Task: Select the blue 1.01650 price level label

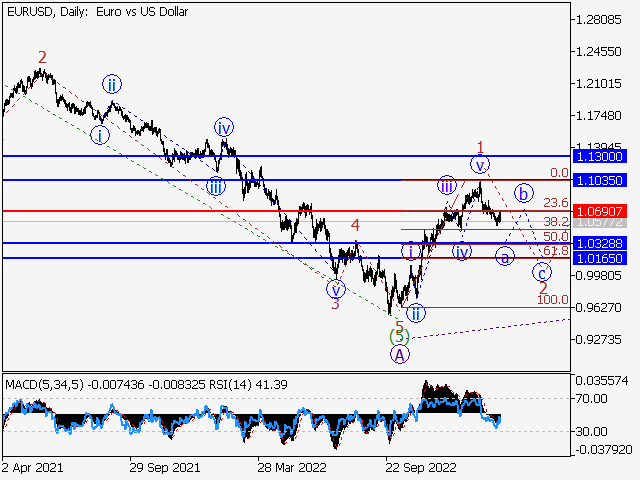Action: (x=600, y=258)
